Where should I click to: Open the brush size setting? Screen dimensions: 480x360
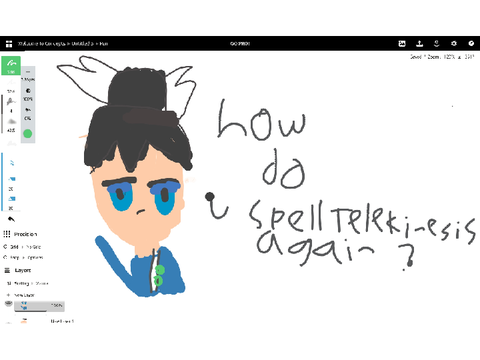pyautogui.click(x=28, y=75)
